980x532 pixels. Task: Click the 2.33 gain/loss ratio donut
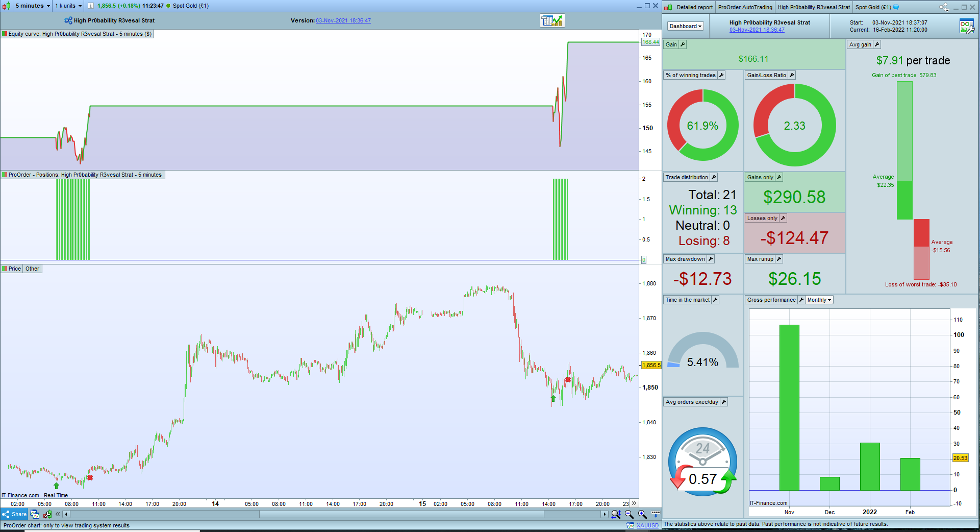tap(794, 126)
